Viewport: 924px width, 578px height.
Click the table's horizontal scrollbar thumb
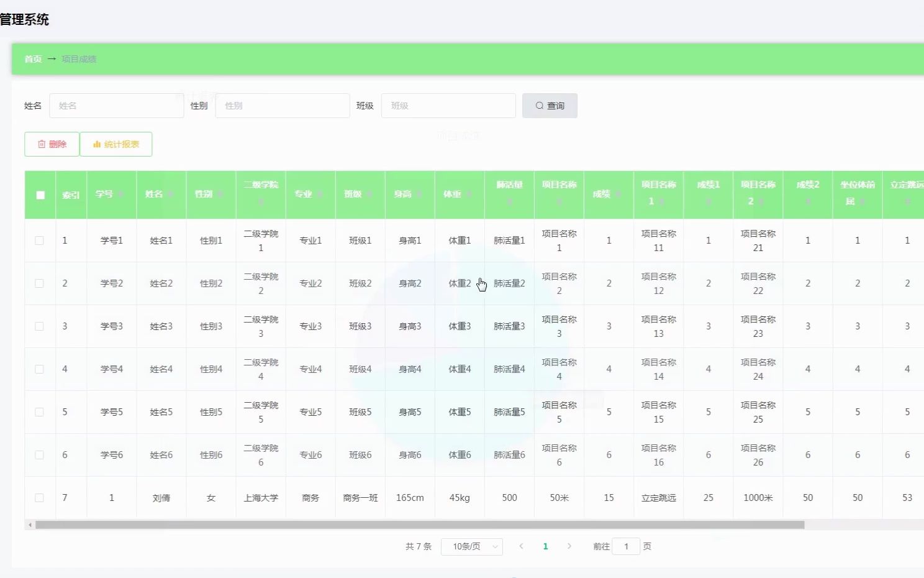pyautogui.click(x=420, y=525)
